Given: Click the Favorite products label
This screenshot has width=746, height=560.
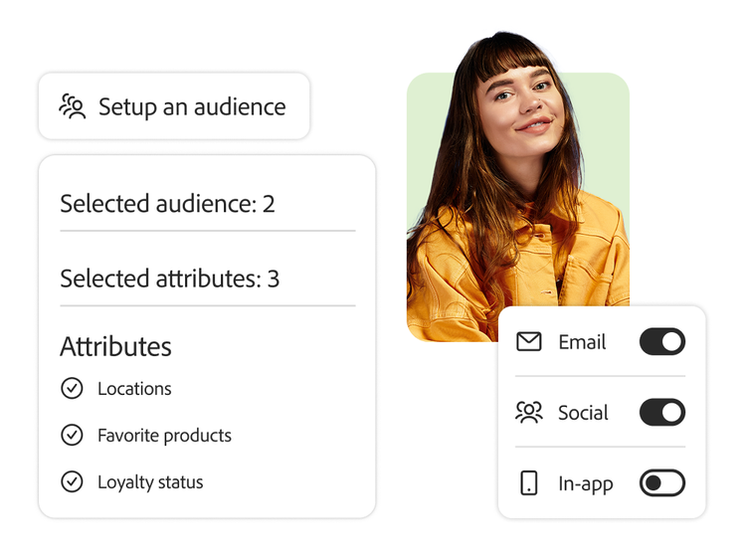Looking at the screenshot, I should pos(164,436).
